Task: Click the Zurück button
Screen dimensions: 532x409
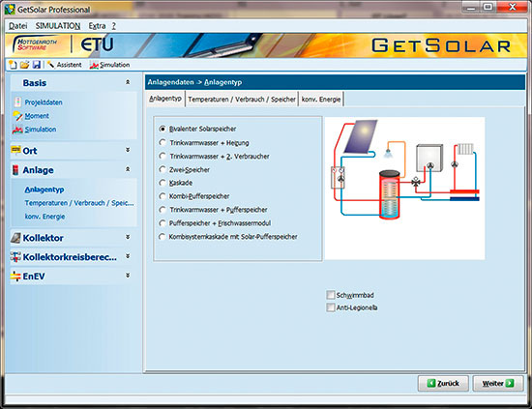Action: coord(443,383)
